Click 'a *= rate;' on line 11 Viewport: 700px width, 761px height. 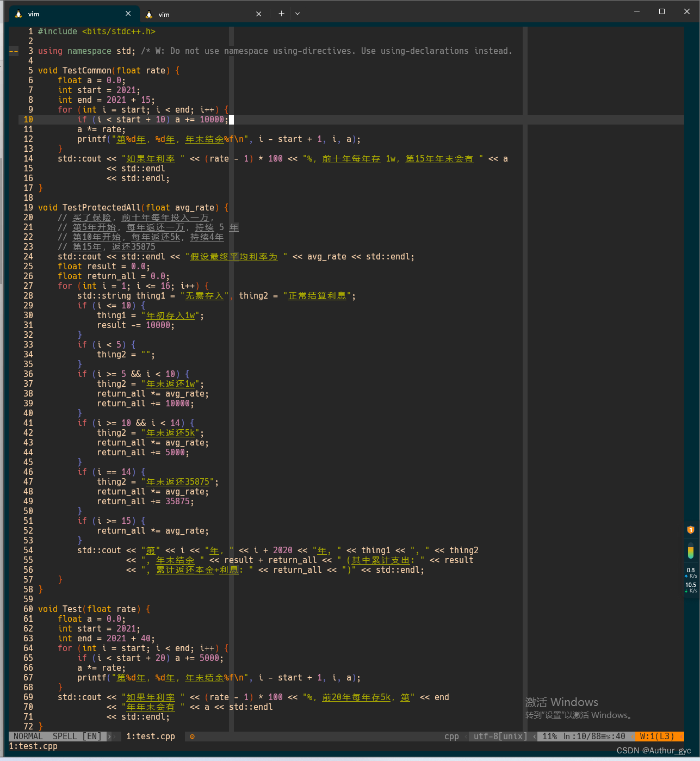[101, 129]
